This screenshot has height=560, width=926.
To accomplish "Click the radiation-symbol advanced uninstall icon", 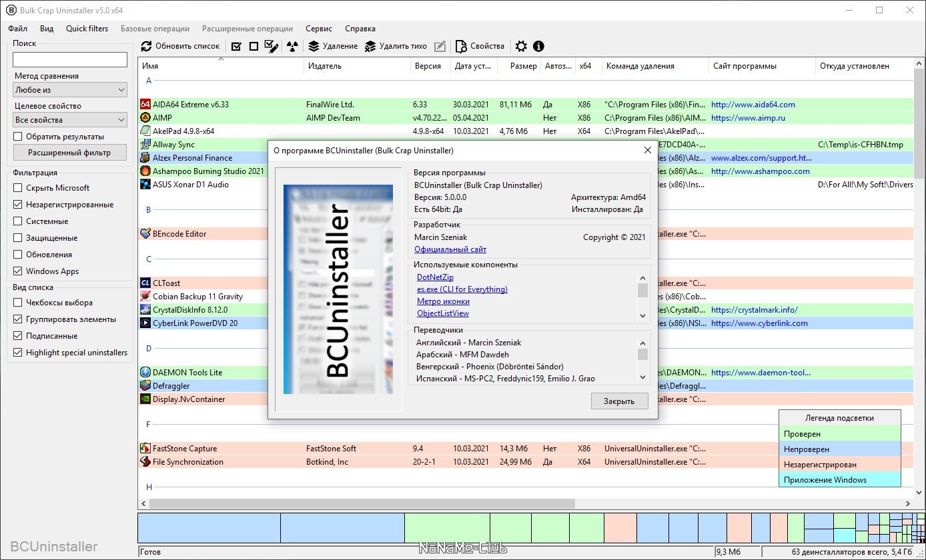I will click(292, 47).
